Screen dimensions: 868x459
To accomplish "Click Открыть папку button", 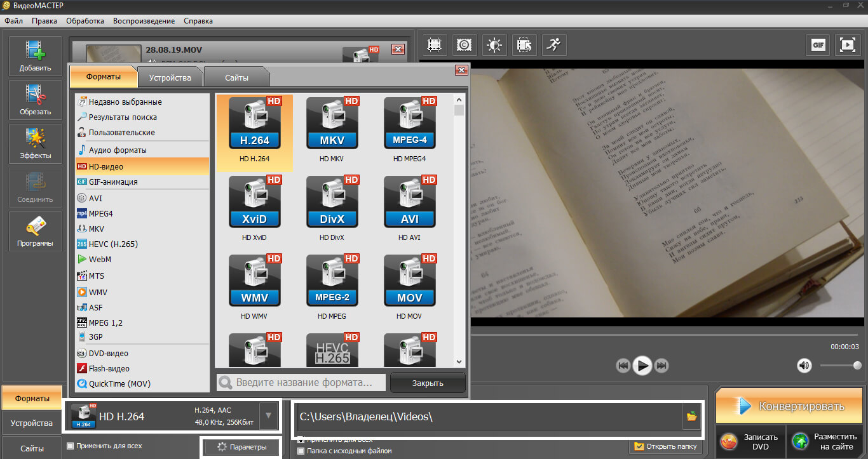I will (x=666, y=446).
